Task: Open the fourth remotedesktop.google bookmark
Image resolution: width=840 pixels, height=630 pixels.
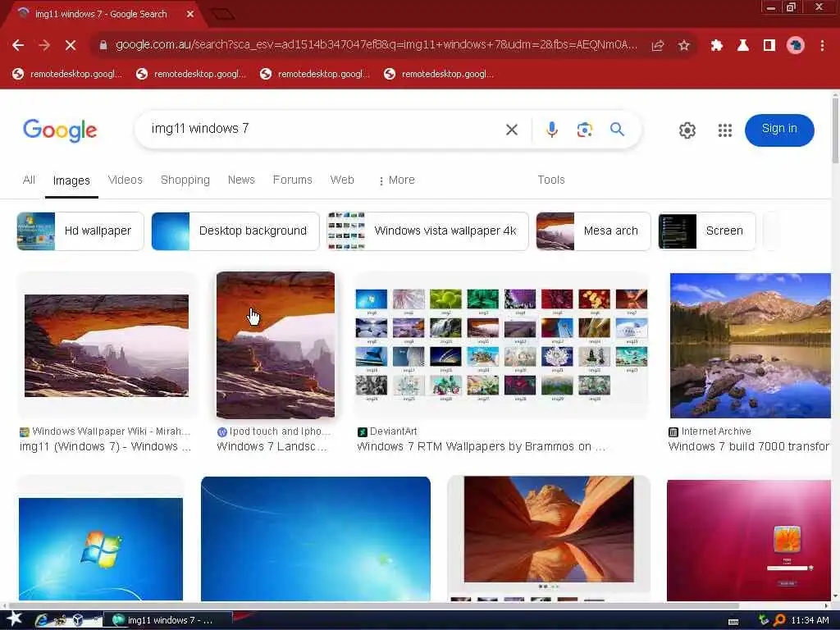Action: 439,74
